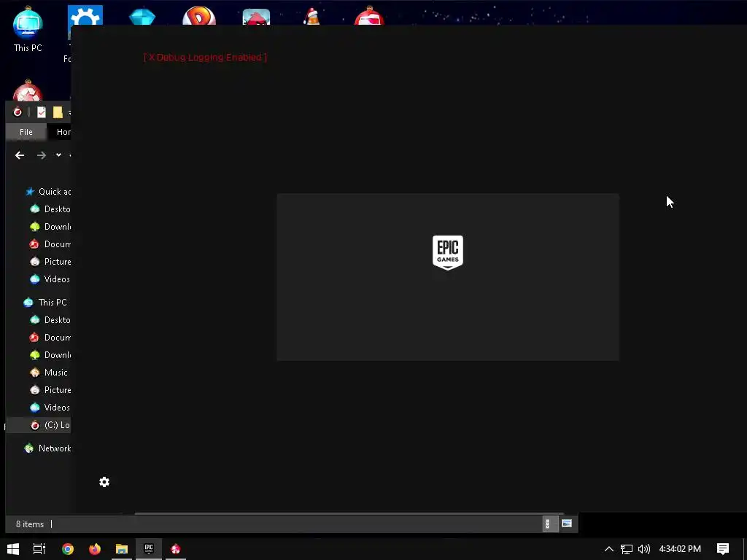This screenshot has width=747, height=560.
Task: Open File Explorer from the taskbar
Action: pos(122,549)
